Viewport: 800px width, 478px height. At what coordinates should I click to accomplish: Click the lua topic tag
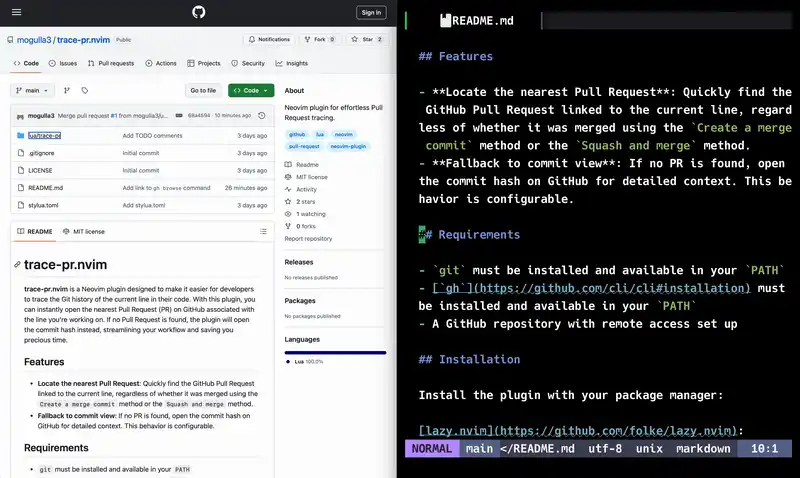(x=320, y=135)
